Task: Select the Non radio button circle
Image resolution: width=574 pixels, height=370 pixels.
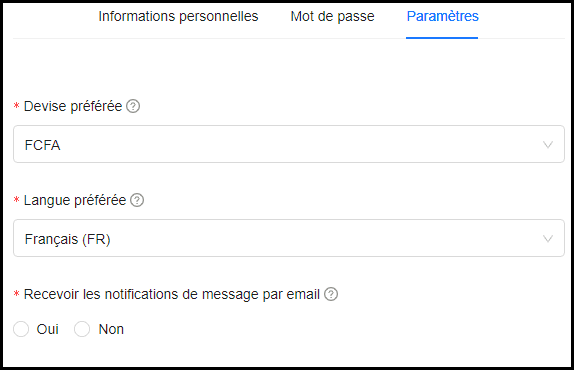Action: tap(82, 329)
